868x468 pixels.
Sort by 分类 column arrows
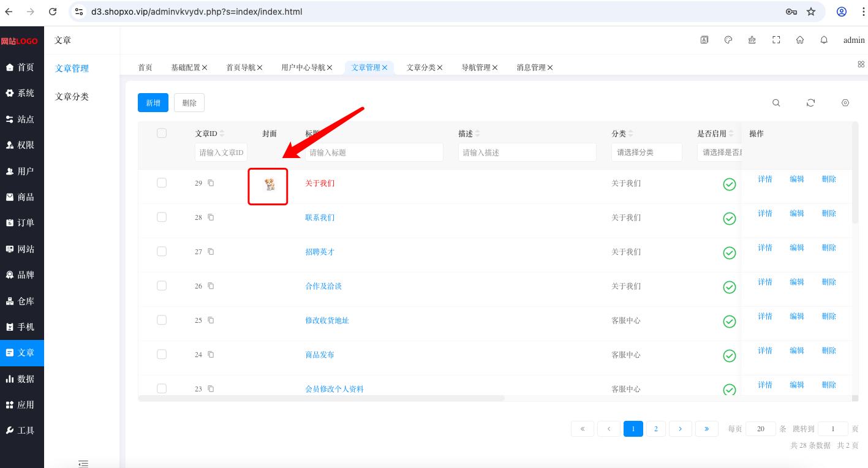point(631,134)
